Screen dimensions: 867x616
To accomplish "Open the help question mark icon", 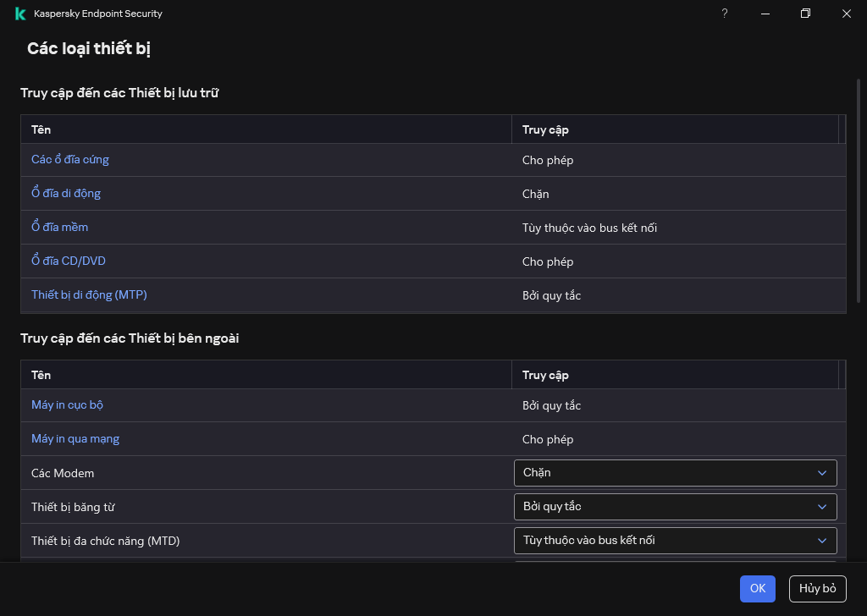I will click(724, 14).
